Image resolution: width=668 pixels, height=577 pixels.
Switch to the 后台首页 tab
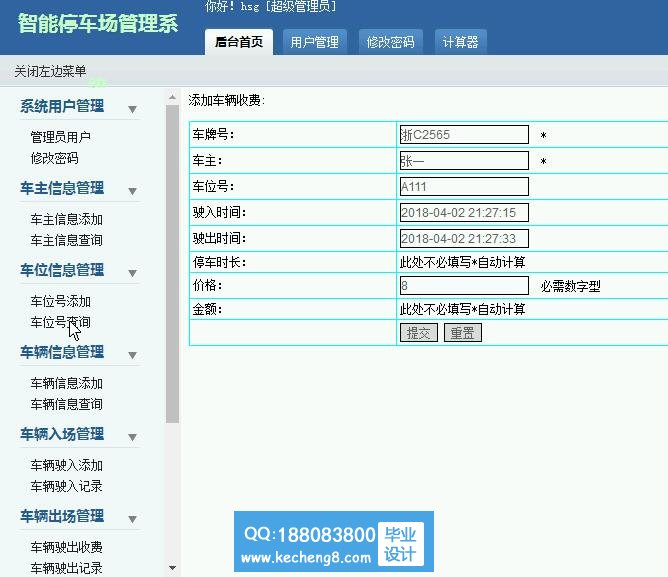coord(239,42)
